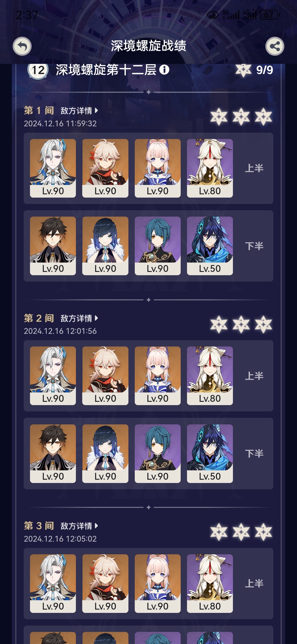Tap the share icon at top right

pos(275,46)
